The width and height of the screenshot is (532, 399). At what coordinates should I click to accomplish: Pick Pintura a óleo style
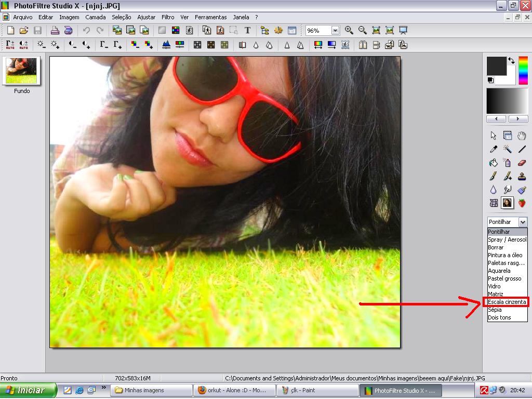507,255
